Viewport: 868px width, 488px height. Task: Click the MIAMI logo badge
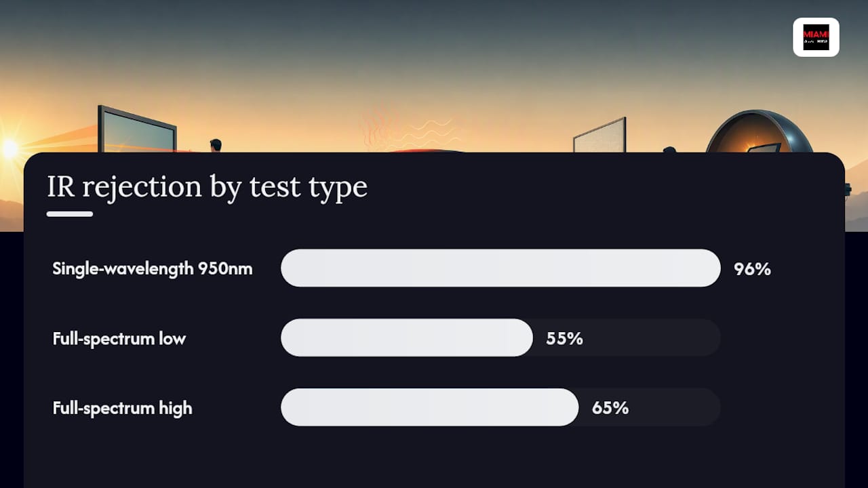point(816,37)
